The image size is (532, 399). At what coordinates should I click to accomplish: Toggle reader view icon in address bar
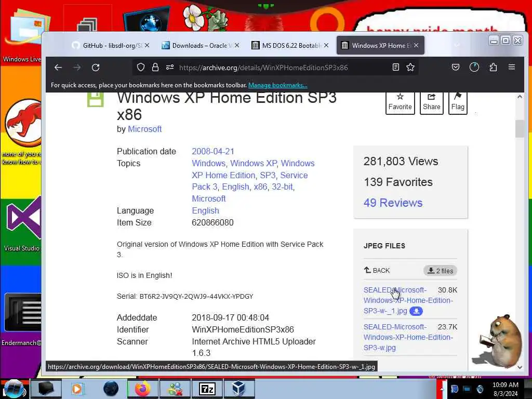pyautogui.click(x=395, y=67)
